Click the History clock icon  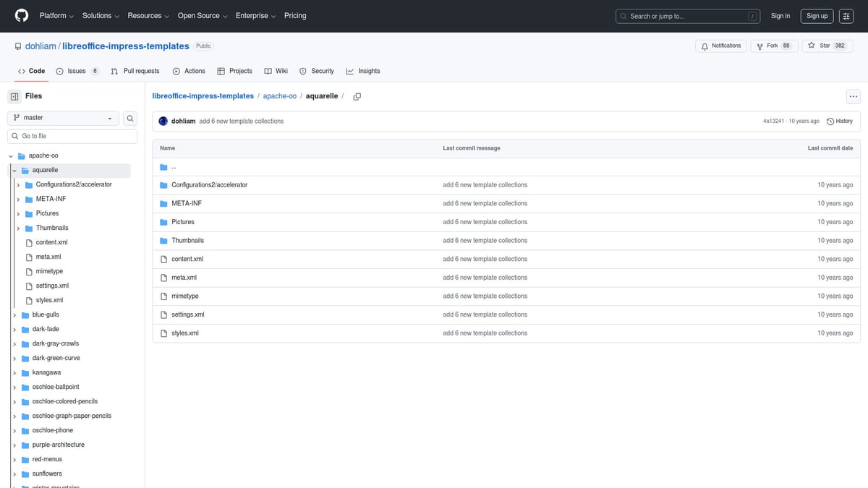[830, 121]
